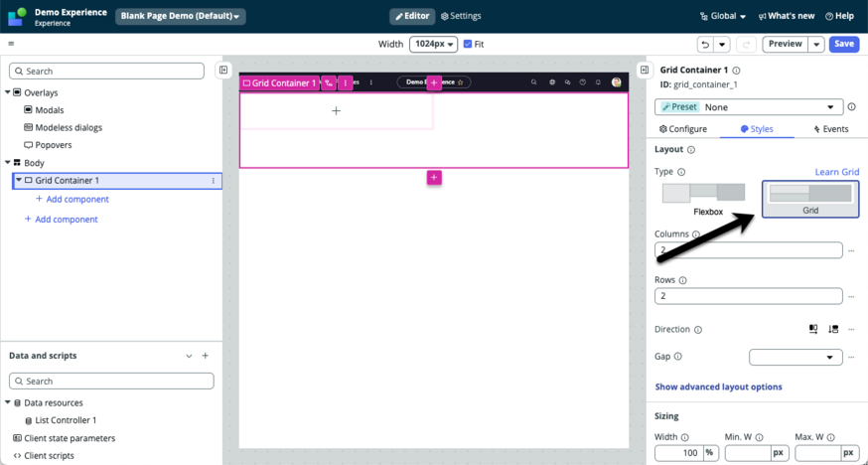Open the three-dot menu on the Grid Container 1 tree row
This screenshot has height=465, width=868.
(214, 181)
